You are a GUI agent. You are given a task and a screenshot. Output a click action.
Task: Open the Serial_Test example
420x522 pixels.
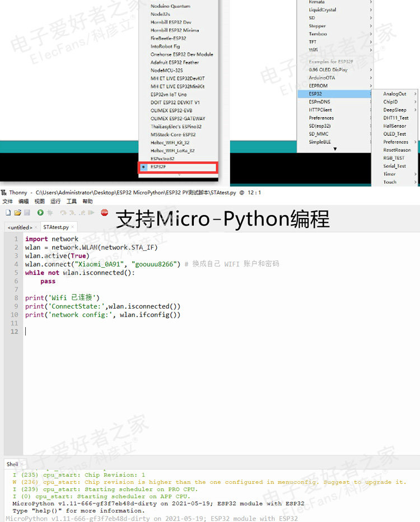pos(395,166)
